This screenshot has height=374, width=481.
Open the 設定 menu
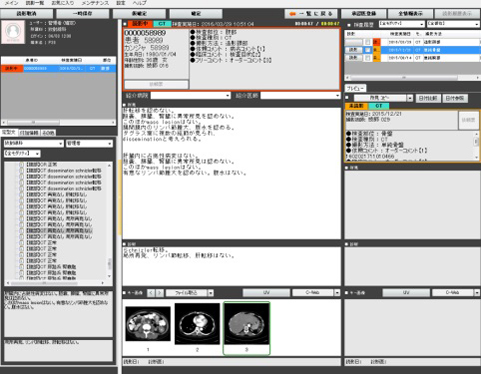click(121, 3)
